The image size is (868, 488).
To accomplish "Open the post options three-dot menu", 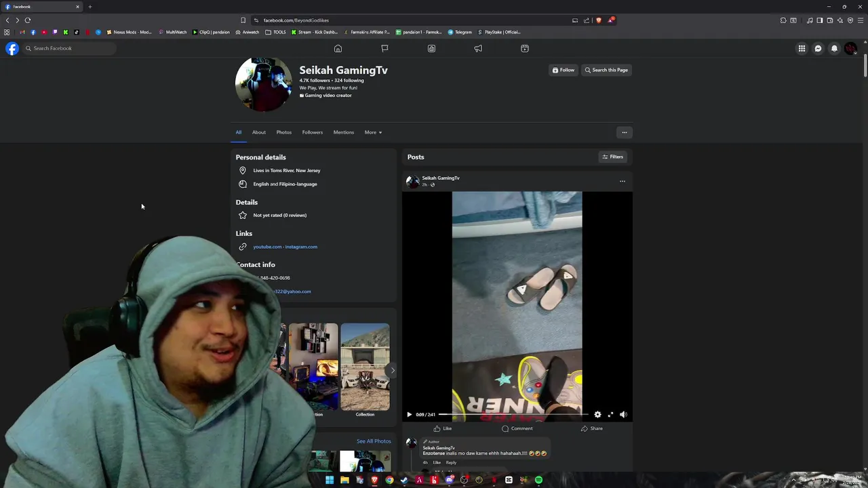I will (x=622, y=181).
